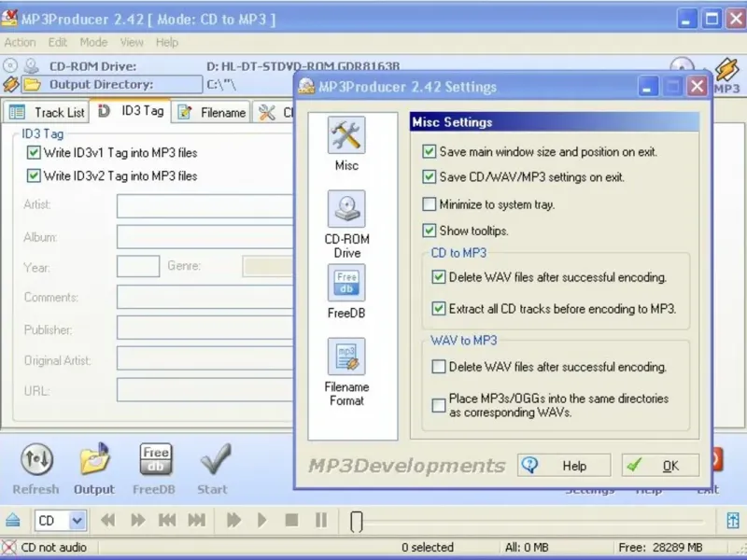Enable Minimize to system tray

tap(429, 204)
